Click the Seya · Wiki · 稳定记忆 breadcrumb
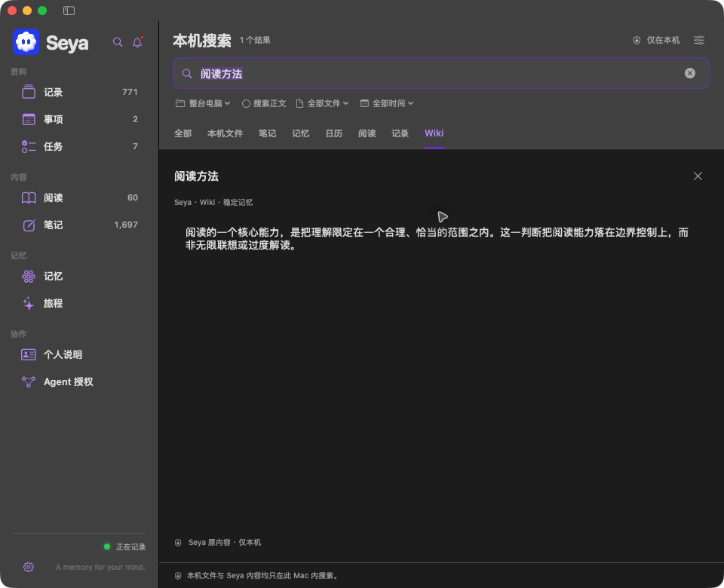724x588 pixels. [213, 203]
